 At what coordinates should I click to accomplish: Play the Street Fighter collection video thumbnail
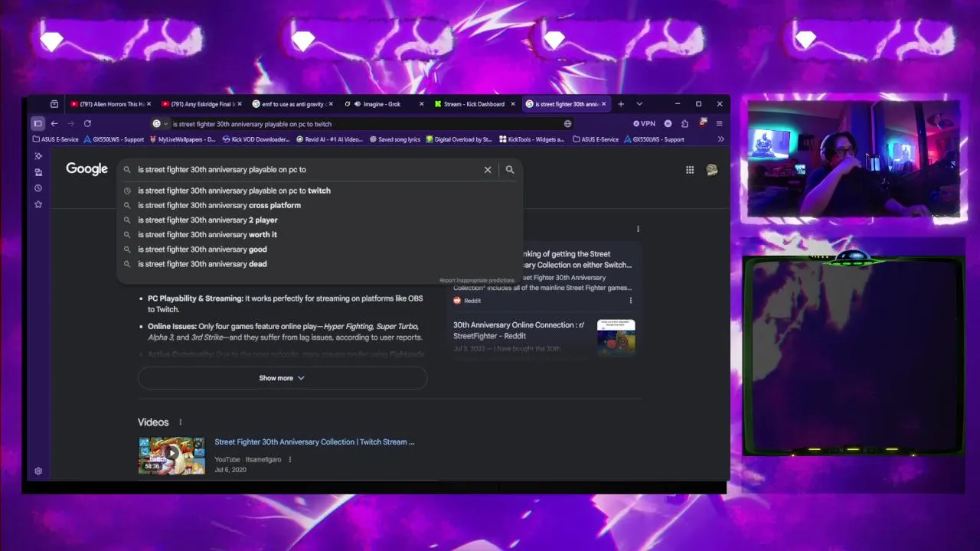[171, 455]
